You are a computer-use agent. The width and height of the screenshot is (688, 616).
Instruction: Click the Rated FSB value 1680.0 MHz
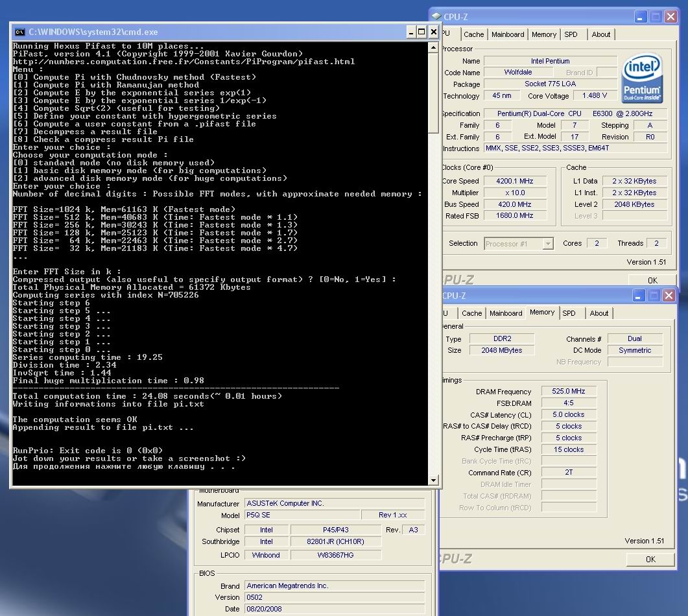point(515,215)
